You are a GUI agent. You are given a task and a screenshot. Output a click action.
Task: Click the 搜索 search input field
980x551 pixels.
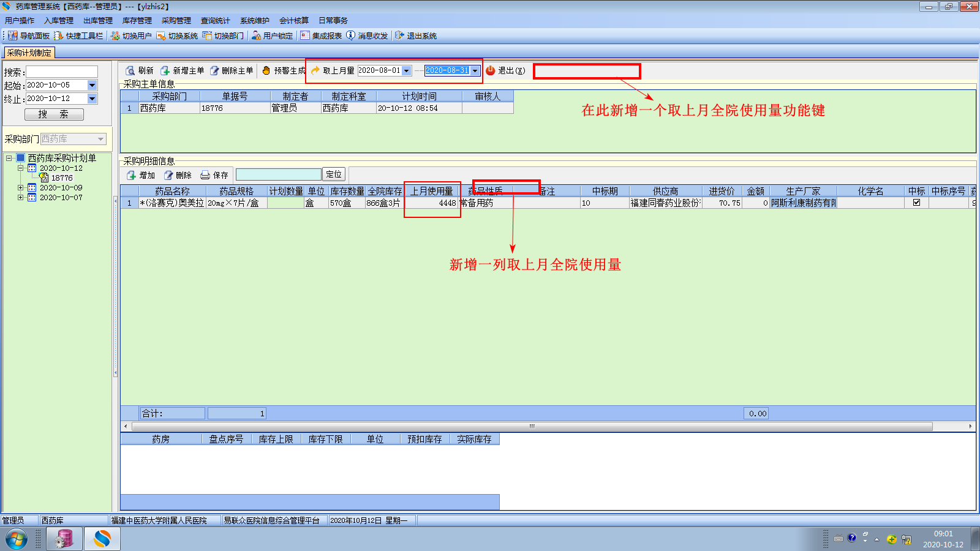point(61,72)
